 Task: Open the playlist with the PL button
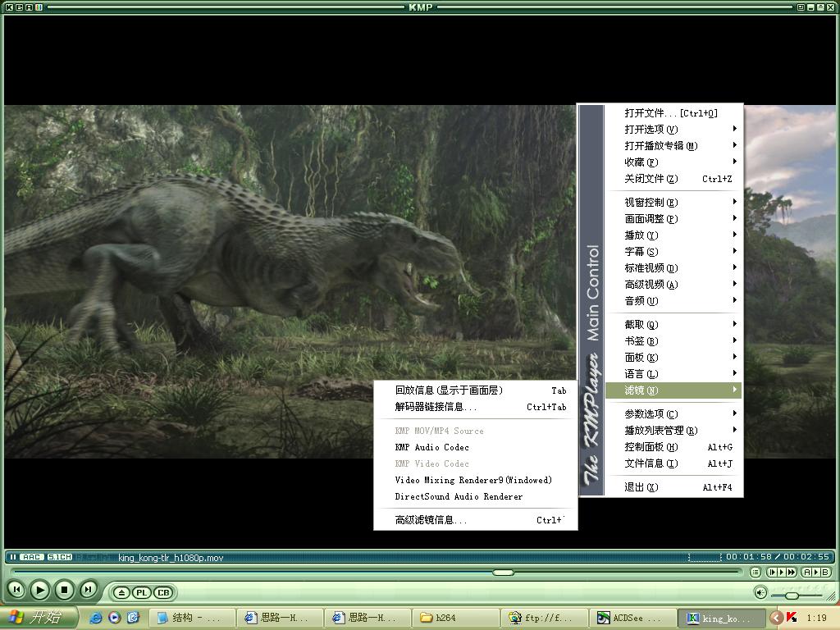coord(142,592)
